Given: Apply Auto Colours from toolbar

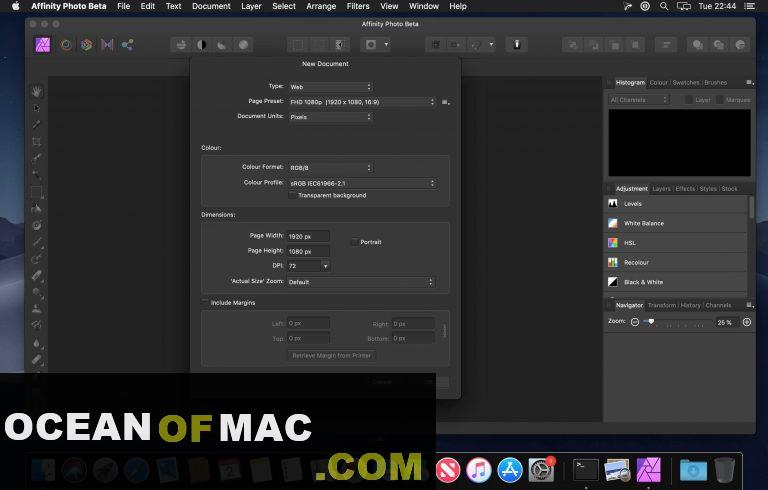Looking at the screenshot, I should coord(222,45).
